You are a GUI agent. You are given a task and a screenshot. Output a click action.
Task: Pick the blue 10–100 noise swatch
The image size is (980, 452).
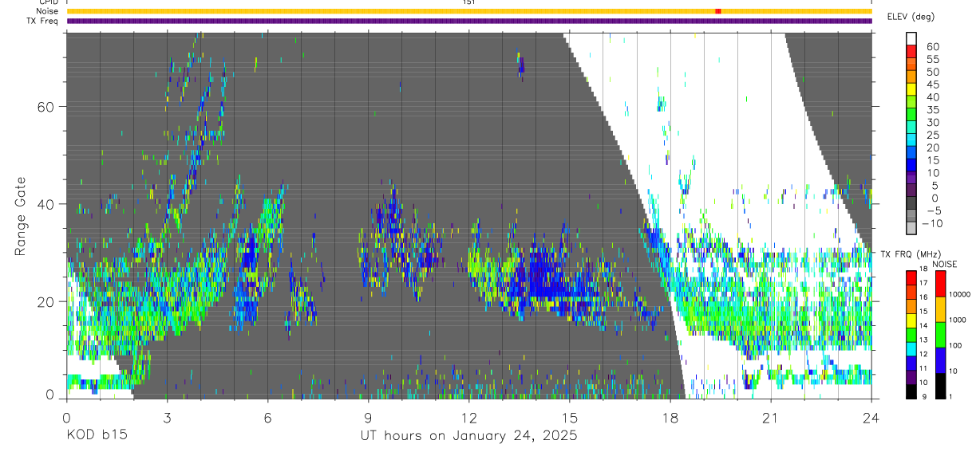click(940, 360)
